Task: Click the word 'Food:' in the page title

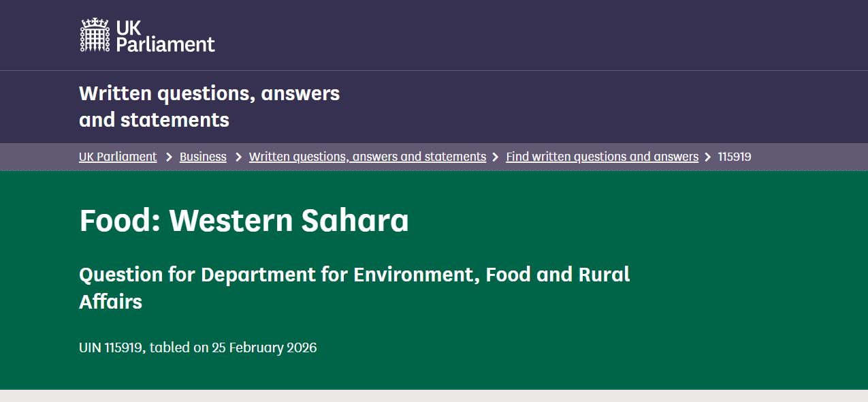Action: 120,221
